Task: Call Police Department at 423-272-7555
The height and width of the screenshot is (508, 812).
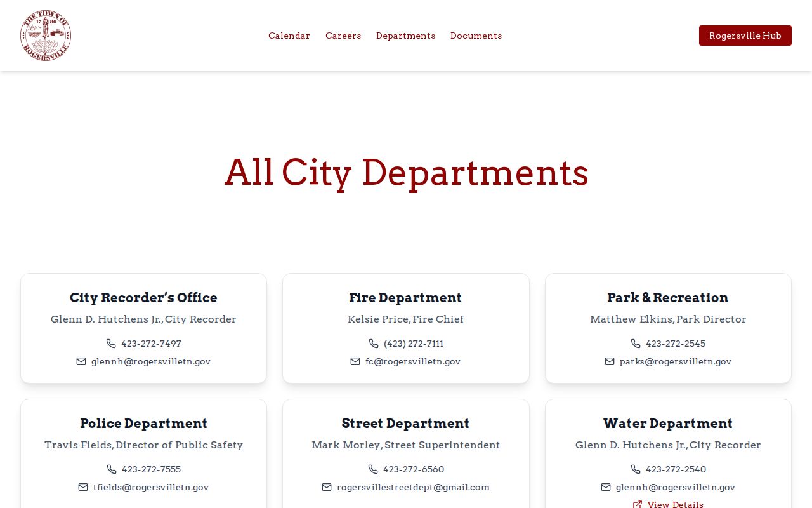Action: [151, 469]
